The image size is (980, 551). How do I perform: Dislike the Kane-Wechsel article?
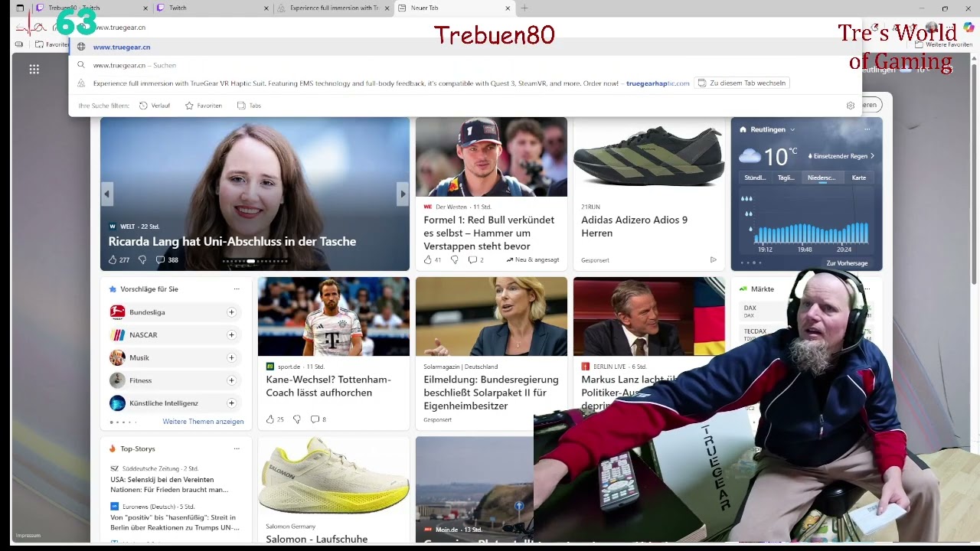point(297,419)
